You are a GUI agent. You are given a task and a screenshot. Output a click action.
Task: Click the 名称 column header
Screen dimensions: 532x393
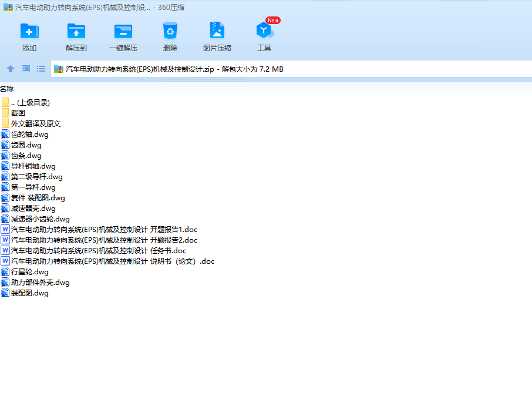point(7,89)
